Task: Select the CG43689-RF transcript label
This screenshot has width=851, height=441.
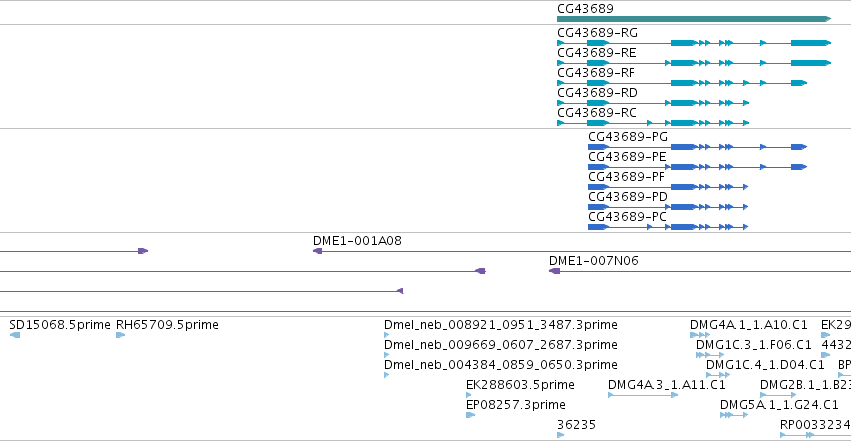Action: click(595, 73)
